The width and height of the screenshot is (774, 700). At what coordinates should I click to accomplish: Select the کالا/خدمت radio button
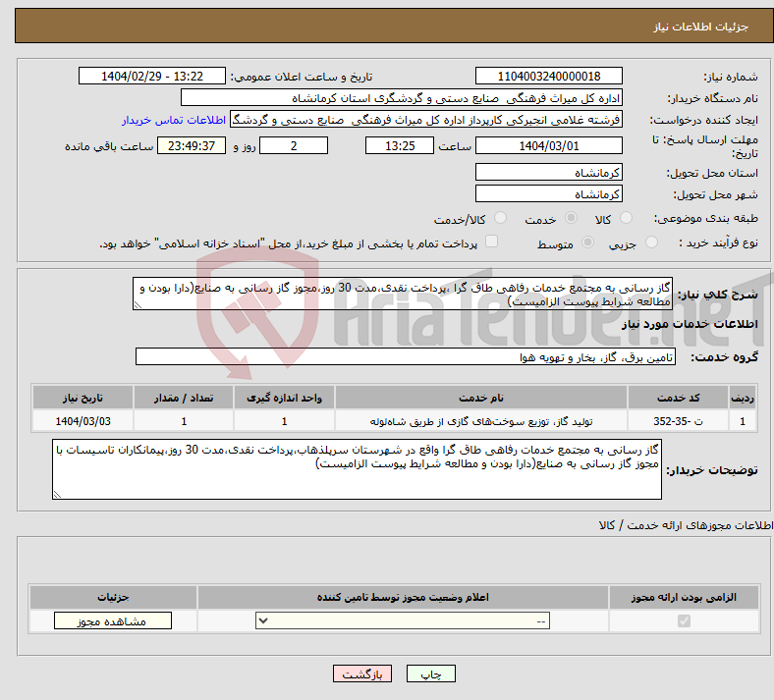click(501, 218)
